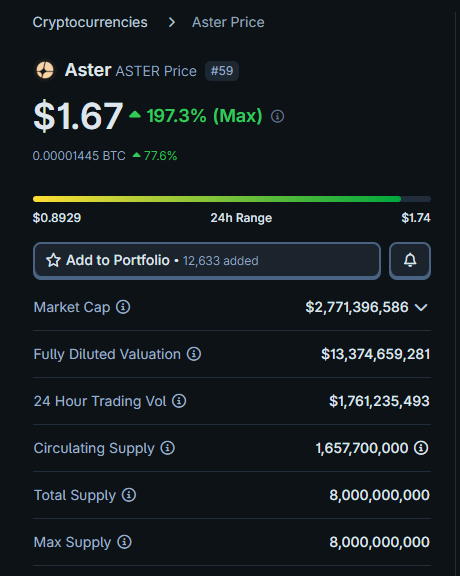Click the #59 rank badge
The width and height of the screenshot is (460, 576).
tap(222, 71)
